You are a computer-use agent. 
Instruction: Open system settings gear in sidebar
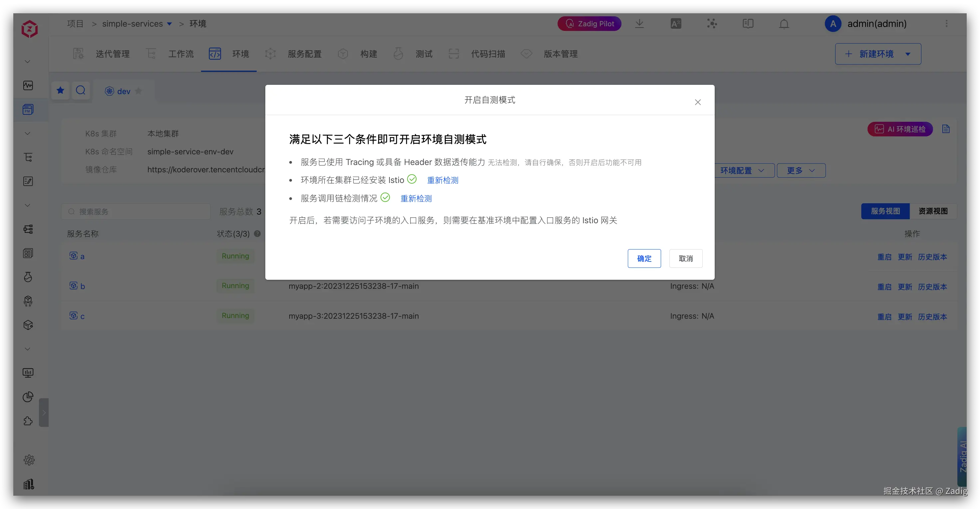[x=29, y=460]
